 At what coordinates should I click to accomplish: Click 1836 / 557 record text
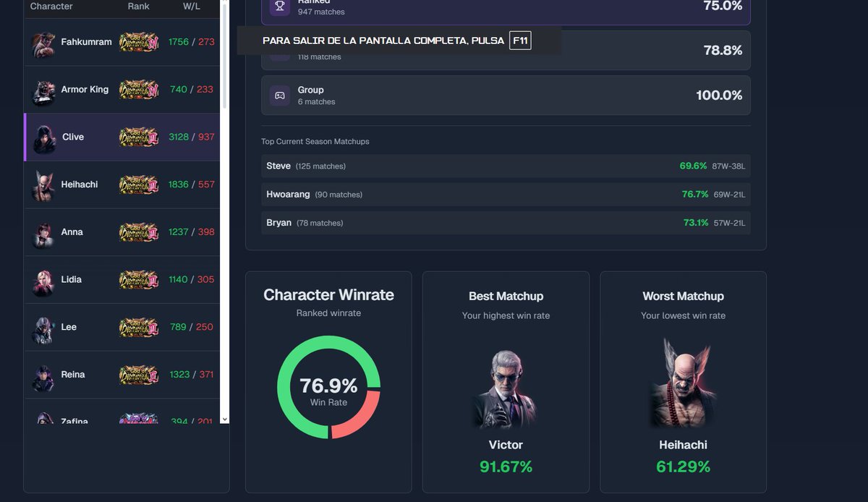(192, 184)
